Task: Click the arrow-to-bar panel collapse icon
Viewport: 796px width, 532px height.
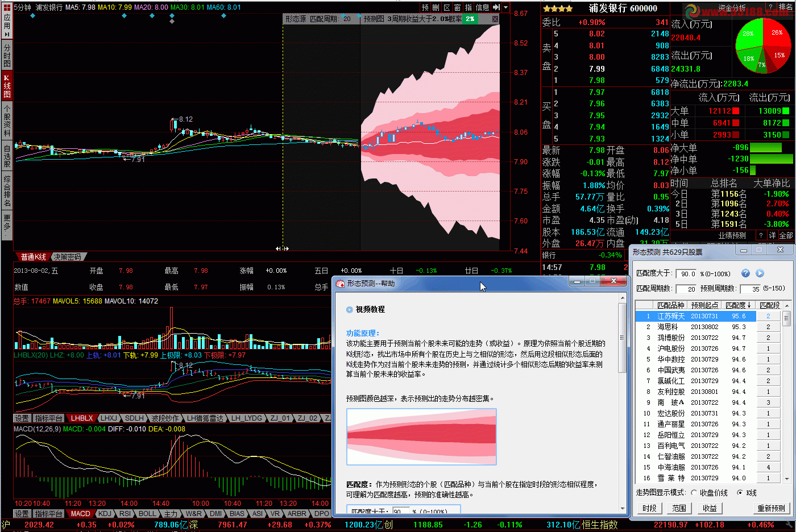Action: coord(496,7)
